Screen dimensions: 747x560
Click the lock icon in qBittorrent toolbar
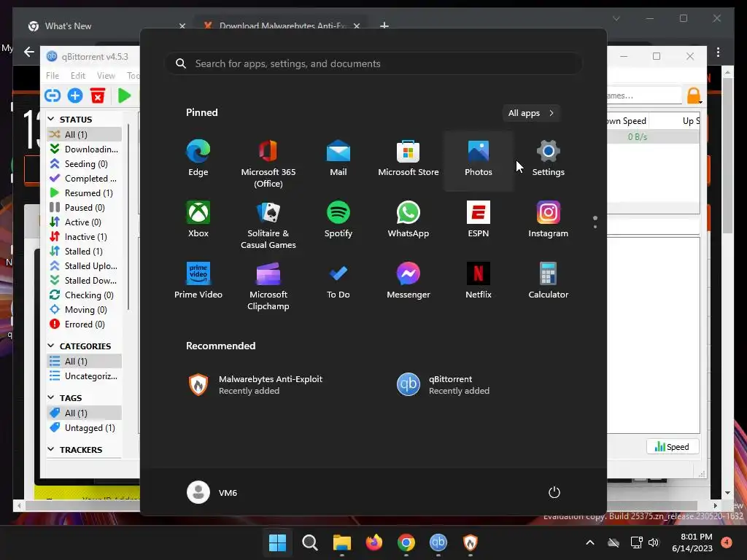[x=694, y=96]
